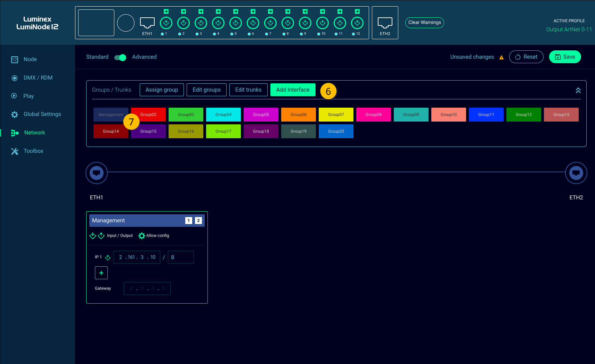This screenshot has width=595, height=364.
Task: Open the DMX / RDM page
Action: point(38,78)
